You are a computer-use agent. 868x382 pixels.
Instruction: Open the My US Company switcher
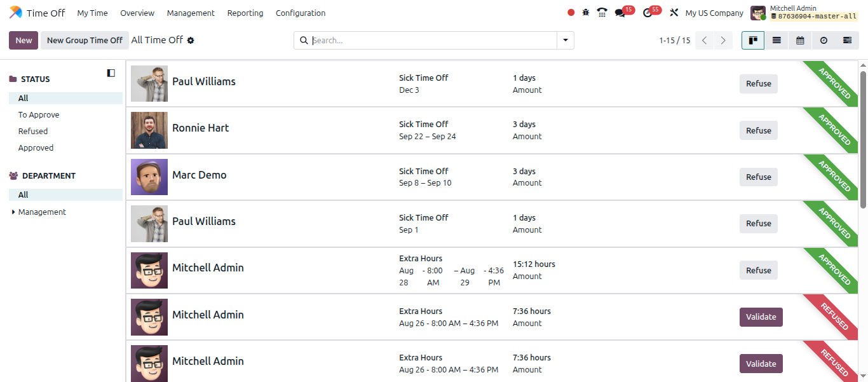[714, 13]
